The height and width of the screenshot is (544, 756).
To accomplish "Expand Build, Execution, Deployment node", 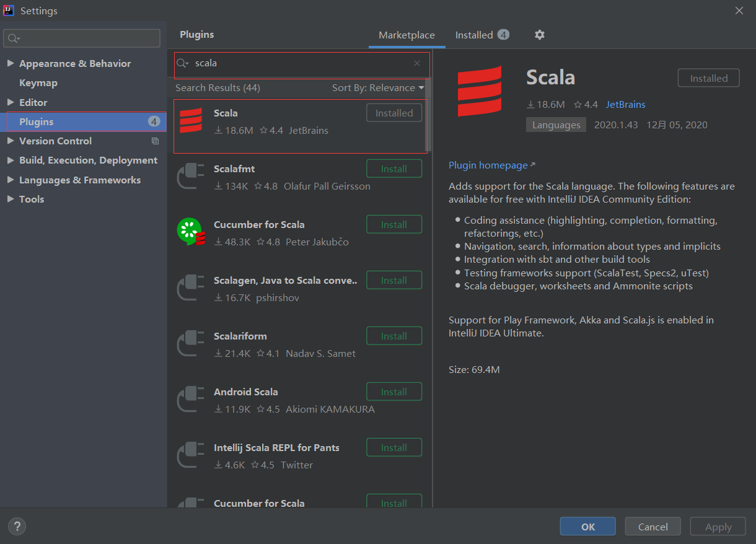I will (11, 160).
